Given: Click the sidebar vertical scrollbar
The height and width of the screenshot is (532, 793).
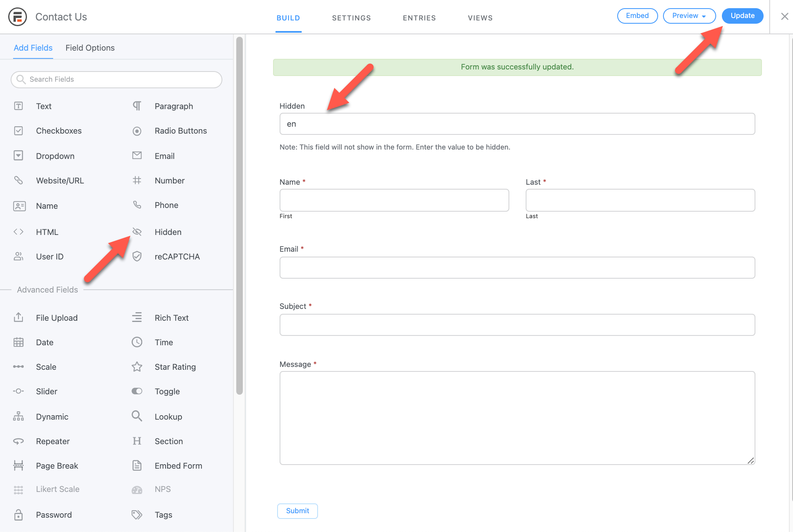Looking at the screenshot, I should pos(240,216).
